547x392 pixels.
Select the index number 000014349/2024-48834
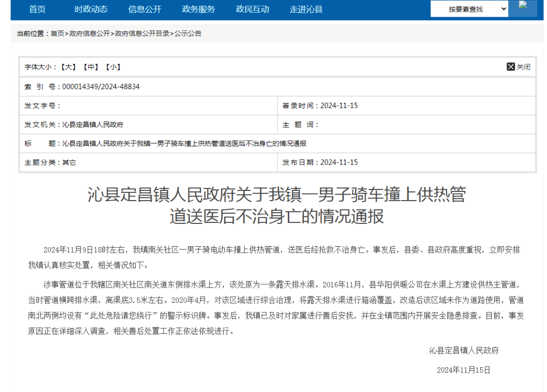tap(101, 87)
